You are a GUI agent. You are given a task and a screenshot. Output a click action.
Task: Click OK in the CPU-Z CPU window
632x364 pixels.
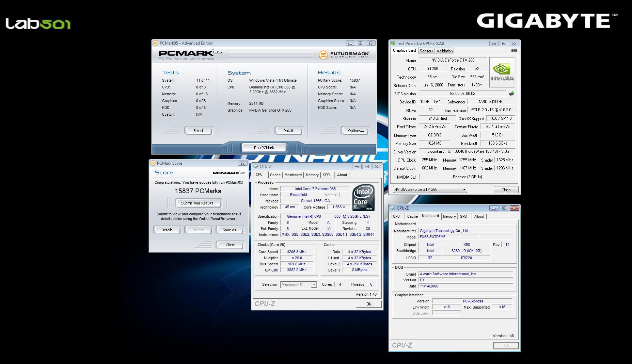369,304
